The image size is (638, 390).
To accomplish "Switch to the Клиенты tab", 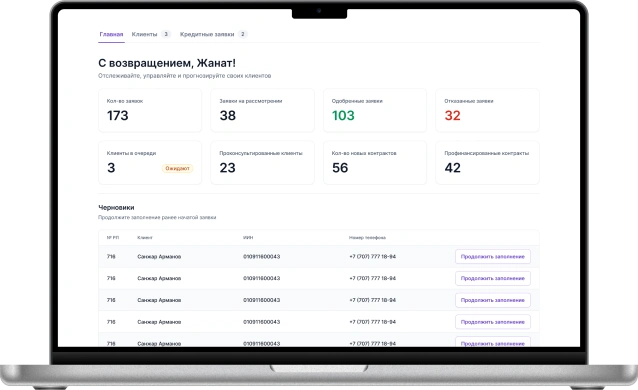I will pyautogui.click(x=144, y=34).
